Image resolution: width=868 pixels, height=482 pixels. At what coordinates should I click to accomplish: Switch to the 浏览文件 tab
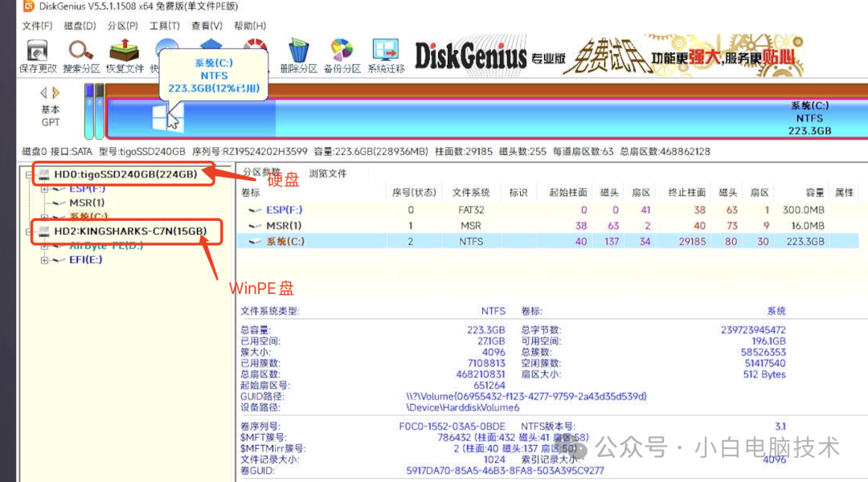coord(328,174)
